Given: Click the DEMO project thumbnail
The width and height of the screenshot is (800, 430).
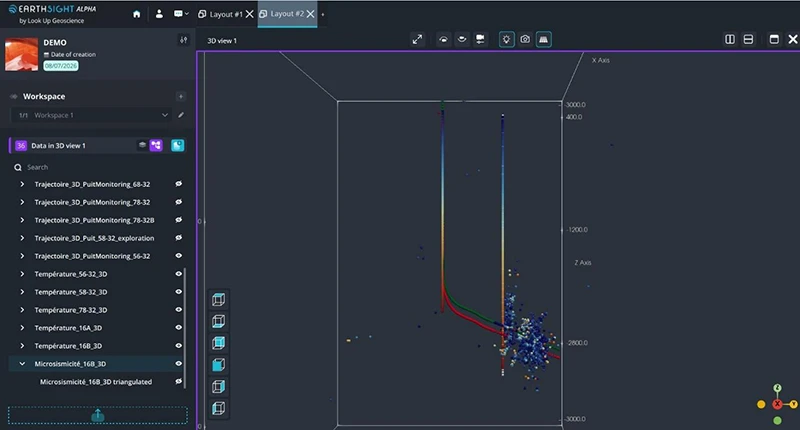Looking at the screenshot, I should click(21, 54).
